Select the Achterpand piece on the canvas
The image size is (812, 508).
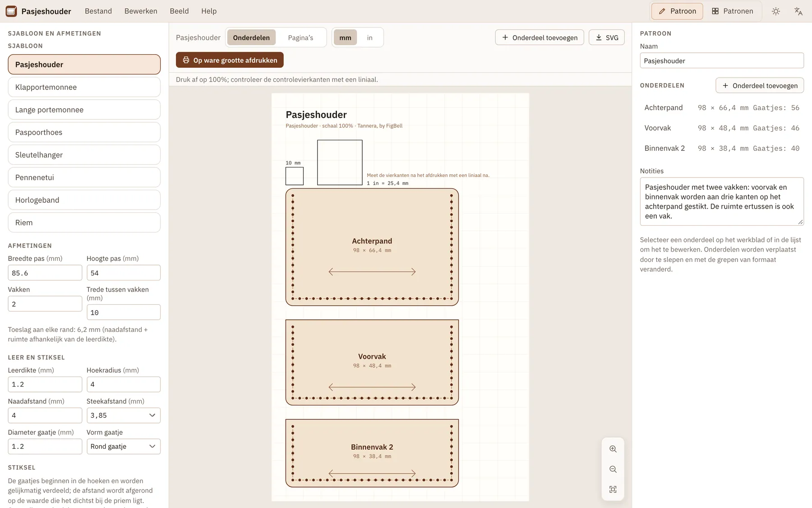372,247
